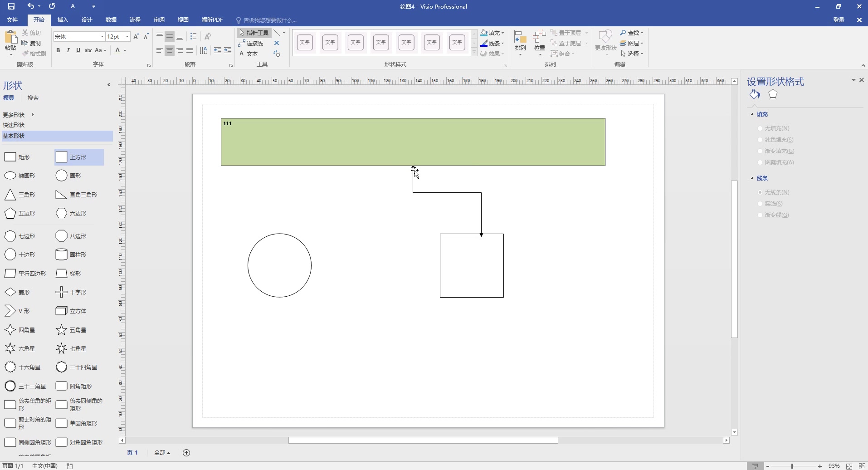Click Format Painter (格式刷) icon

25,54
